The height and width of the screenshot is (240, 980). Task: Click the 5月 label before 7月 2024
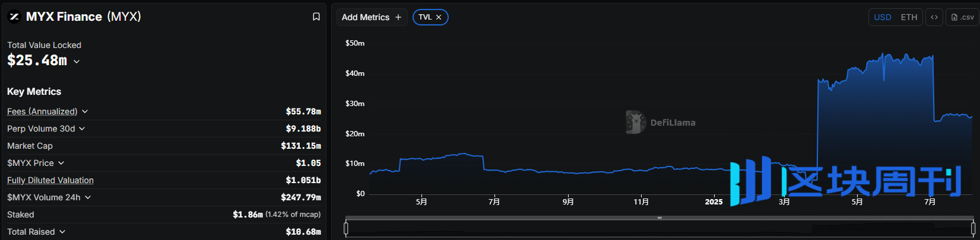[421, 202]
